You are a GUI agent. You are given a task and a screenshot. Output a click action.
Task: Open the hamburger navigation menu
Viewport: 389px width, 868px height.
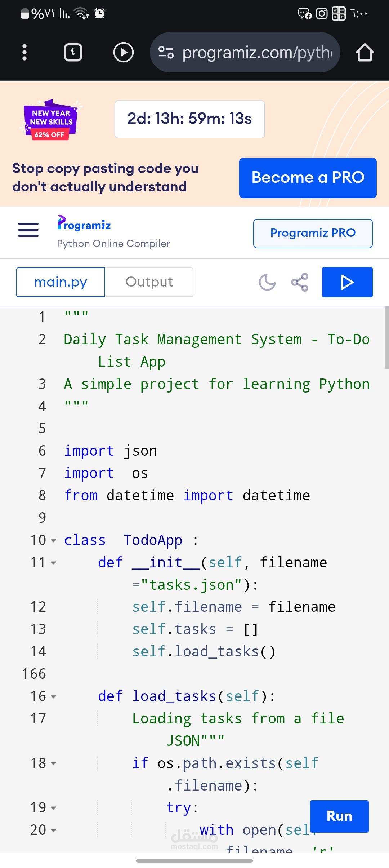click(x=28, y=230)
